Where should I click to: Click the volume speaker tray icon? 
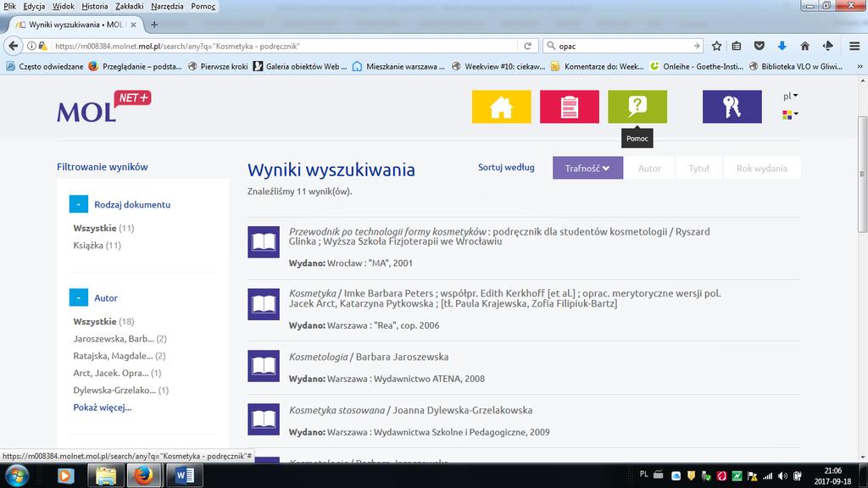tap(782, 475)
